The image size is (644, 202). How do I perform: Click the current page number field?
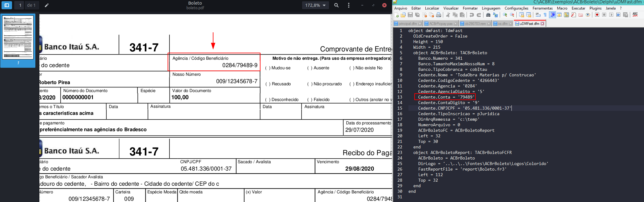(19, 5)
